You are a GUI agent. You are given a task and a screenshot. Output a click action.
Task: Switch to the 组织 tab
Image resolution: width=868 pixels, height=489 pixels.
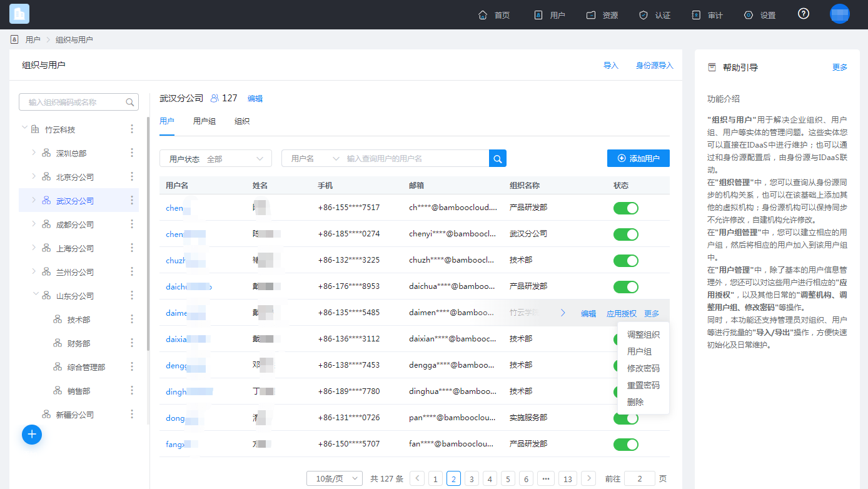click(x=242, y=121)
